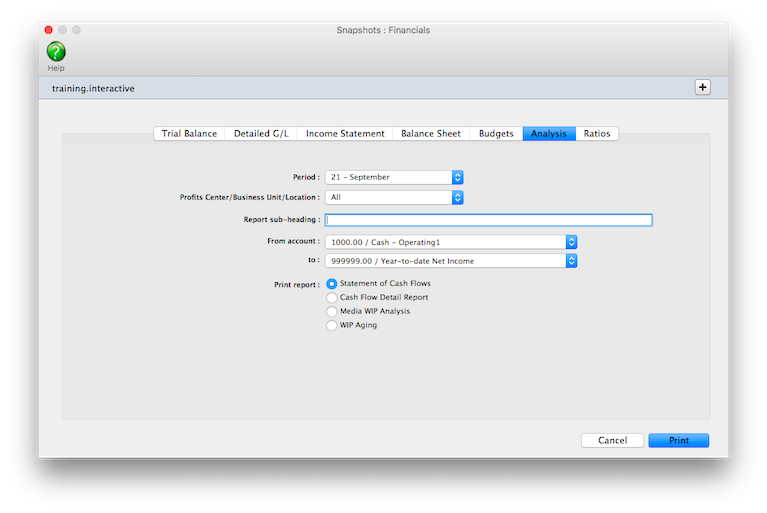Select Statement of Cash Flows option
Screen dimensions: 767x513
click(332, 284)
